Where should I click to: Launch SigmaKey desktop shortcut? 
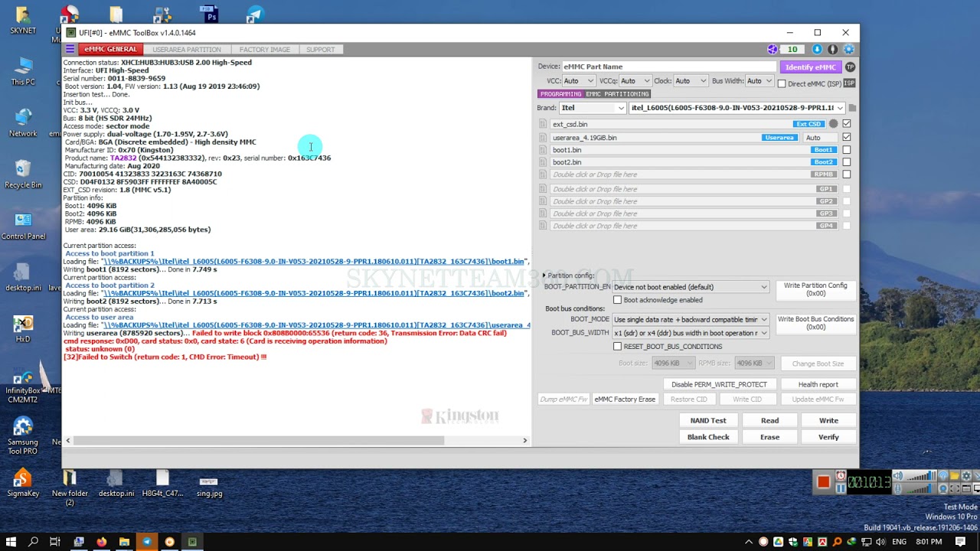click(23, 483)
